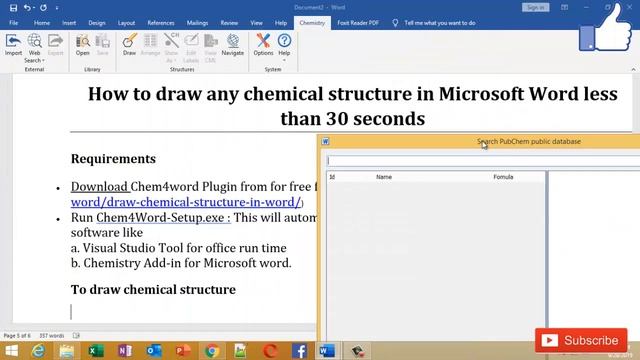Open the Windows Start menu
640x360 pixels.
tap(12, 351)
